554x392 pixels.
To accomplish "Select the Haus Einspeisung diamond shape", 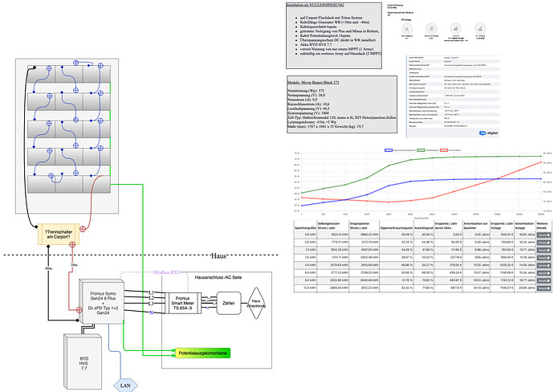I will (x=256, y=304).
